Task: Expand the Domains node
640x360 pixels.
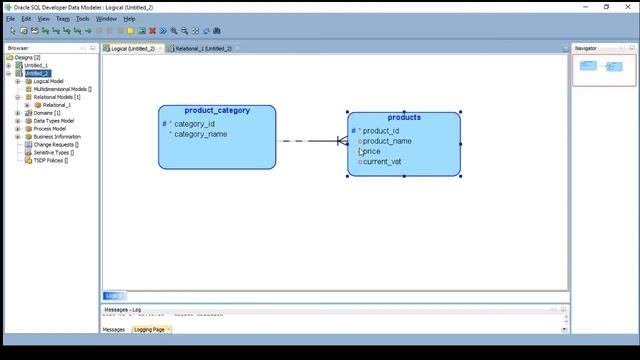Action: pyautogui.click(x=18, y=113)
